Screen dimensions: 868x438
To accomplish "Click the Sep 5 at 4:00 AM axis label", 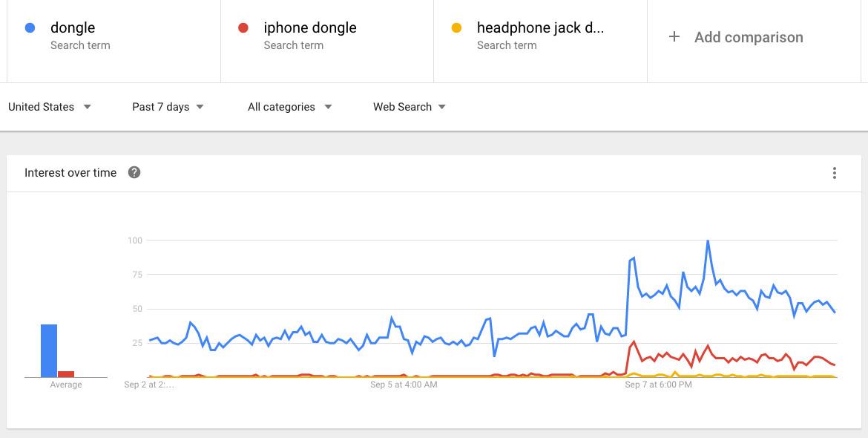I will point(404,385).
